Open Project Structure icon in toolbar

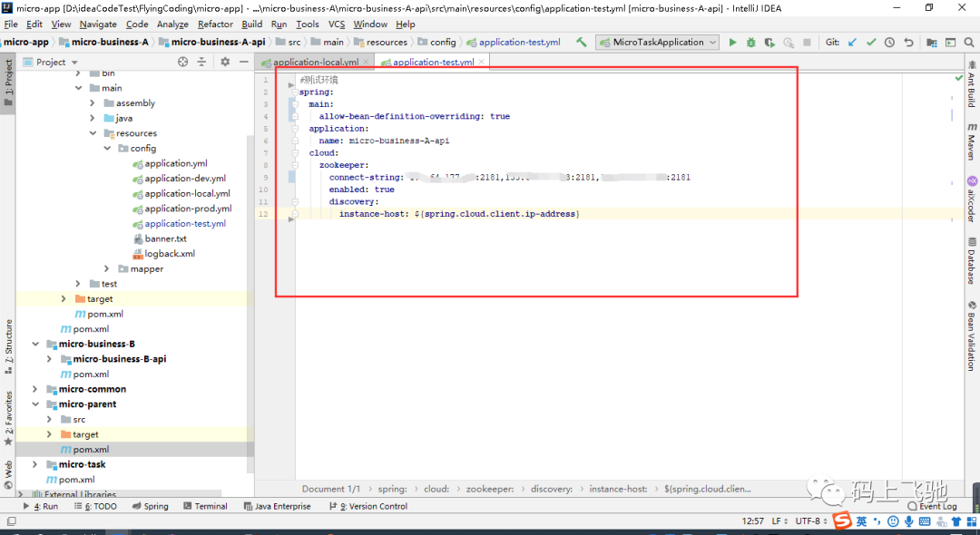932,43
